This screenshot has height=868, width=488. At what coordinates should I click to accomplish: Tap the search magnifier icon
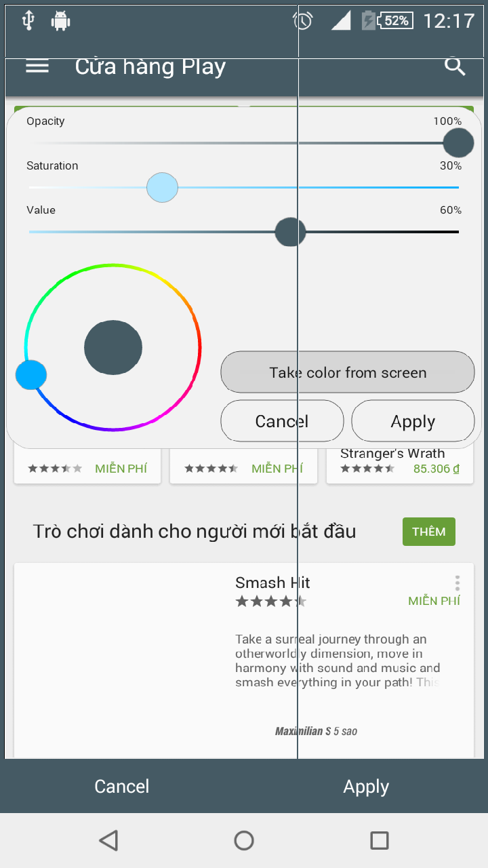click(x=455, y=66)
